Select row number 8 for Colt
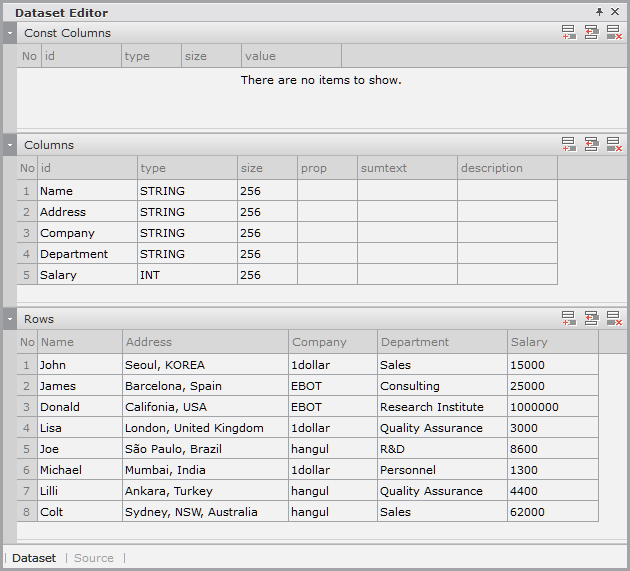The width and height of the screenshot is (630, 571). (27, 512)
